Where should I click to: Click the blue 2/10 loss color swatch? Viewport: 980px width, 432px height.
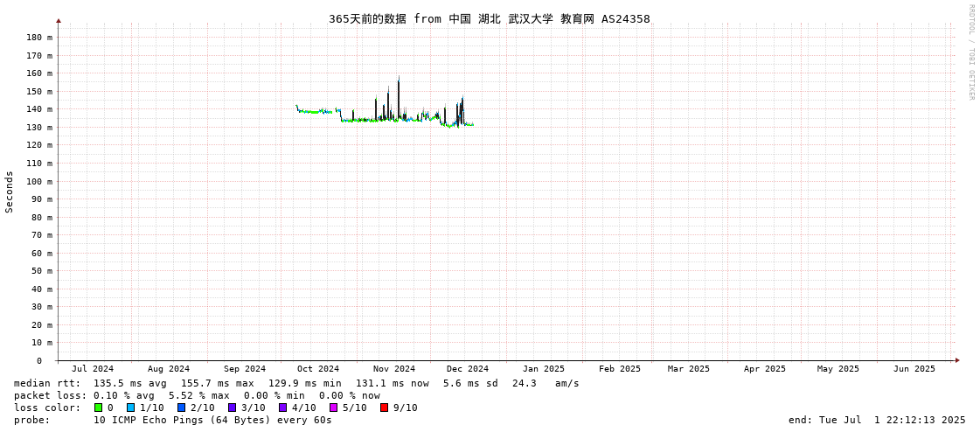coord(181,408)
